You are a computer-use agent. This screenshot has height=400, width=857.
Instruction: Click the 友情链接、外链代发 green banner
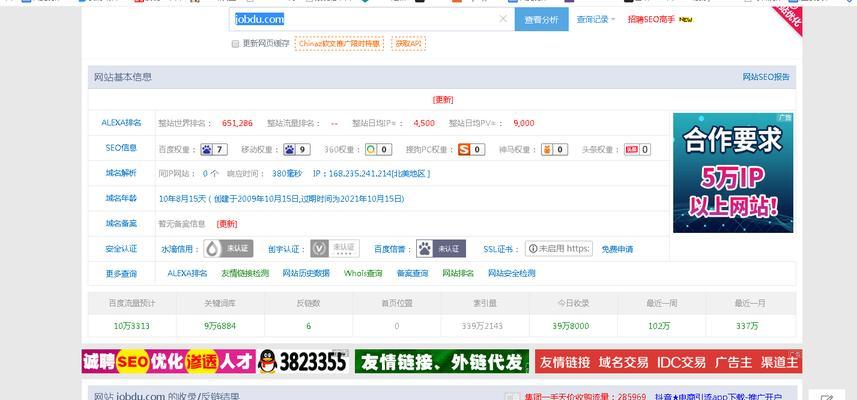pyautogui.click(x=442, y=361)
